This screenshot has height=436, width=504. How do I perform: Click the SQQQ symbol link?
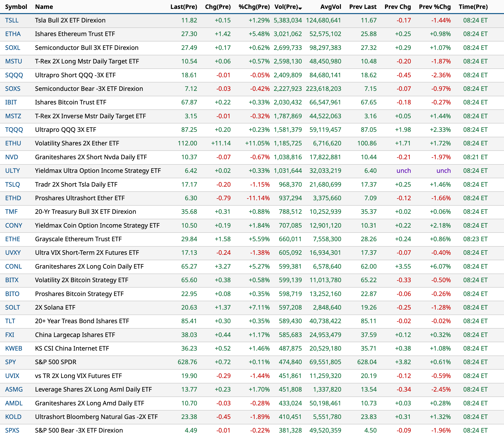tap(14, 75)
